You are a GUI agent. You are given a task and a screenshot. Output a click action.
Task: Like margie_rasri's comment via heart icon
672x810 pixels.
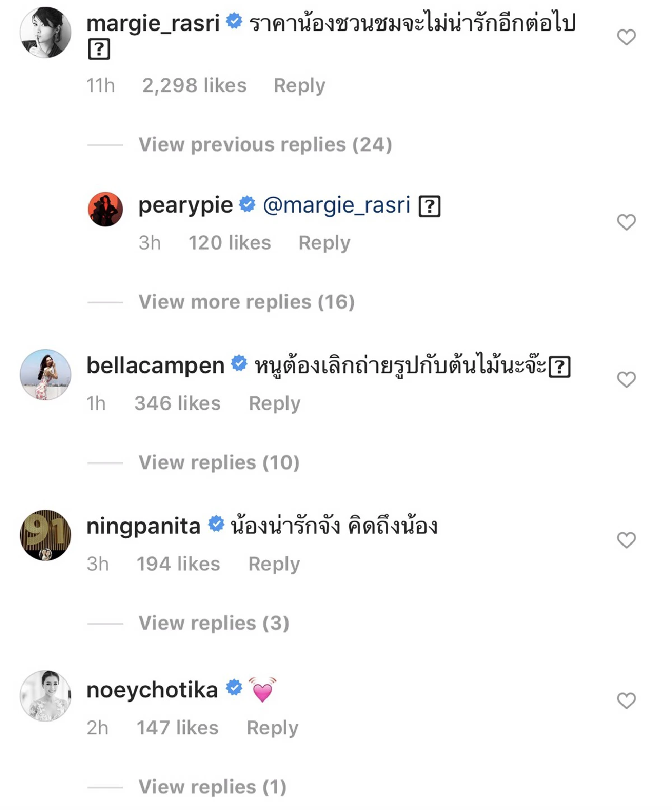click(x=626, y=38)
